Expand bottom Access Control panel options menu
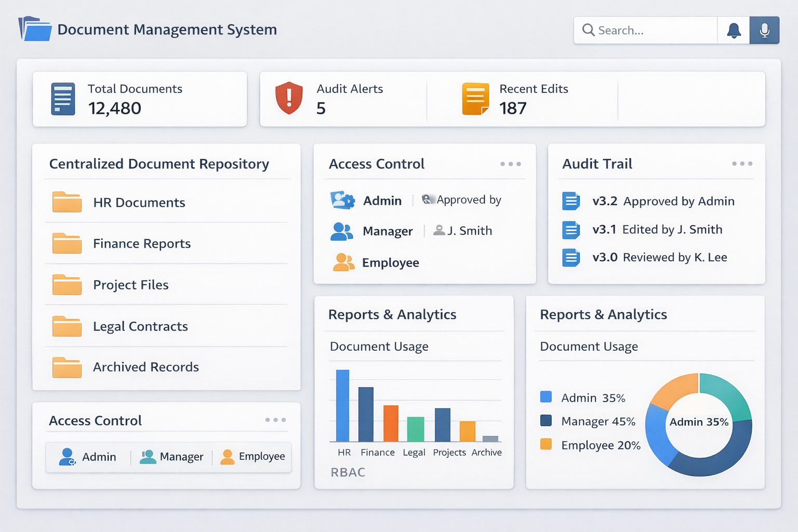Image resolution: width=798 pixels, height=532 pixels. [x=275, y=420]
